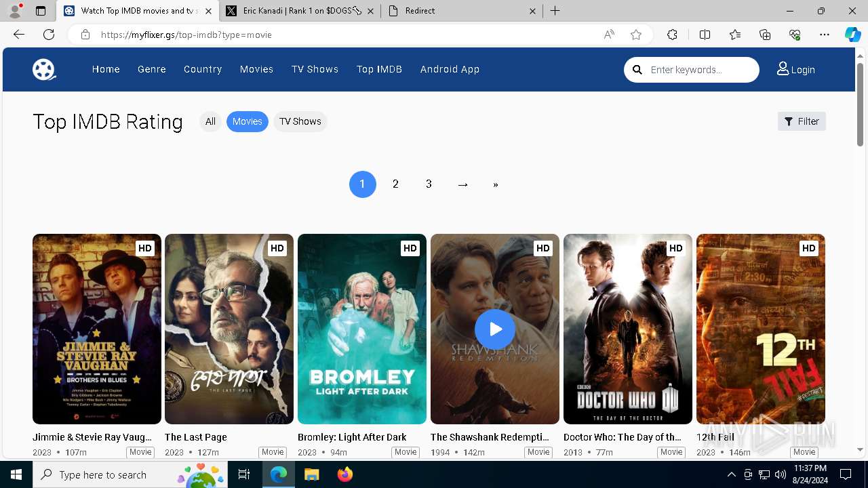Screen dimensions: 868x488
Task: Refresh the current page
Action: pyautogui.click(x=49, y=35)
